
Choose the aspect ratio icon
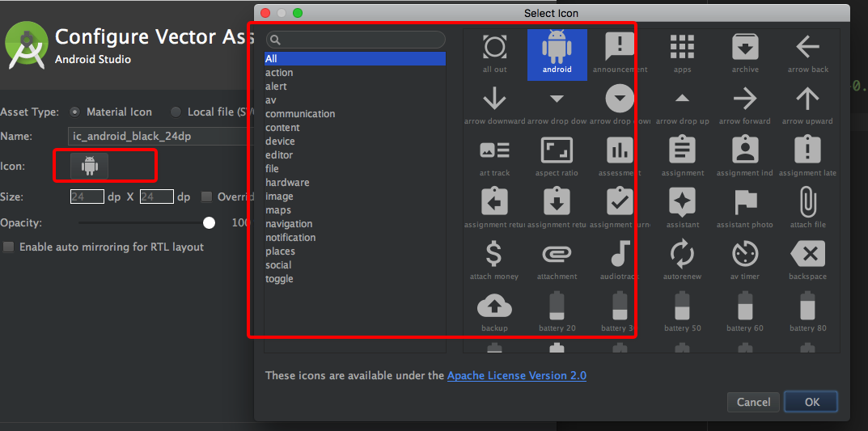point(557,150)
